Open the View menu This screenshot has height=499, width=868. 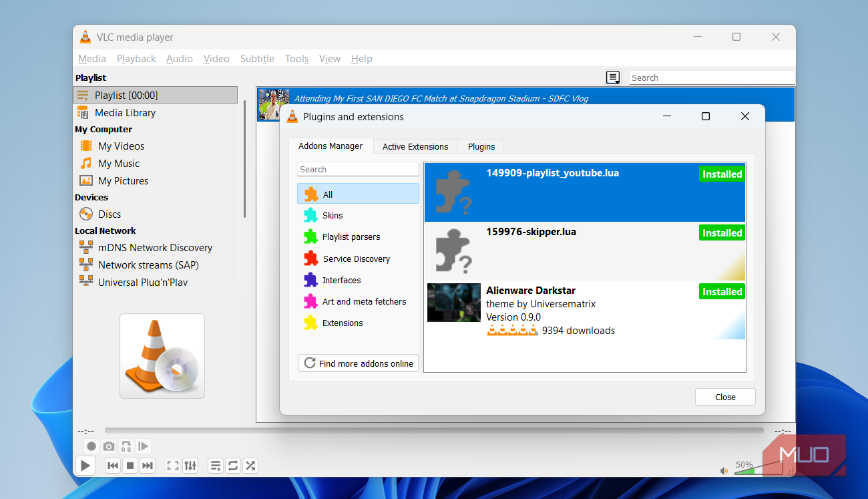tap(330, 59)
